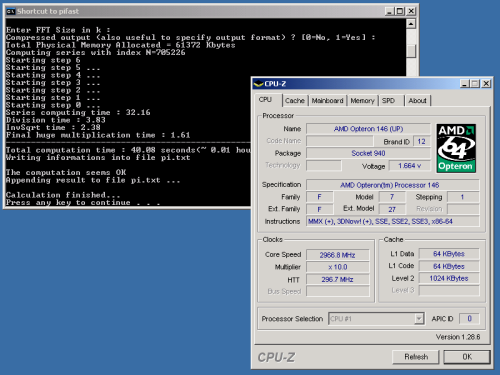500x375 pixels.
Task: Maximize the pifast console window
Action: pos(400,11)
